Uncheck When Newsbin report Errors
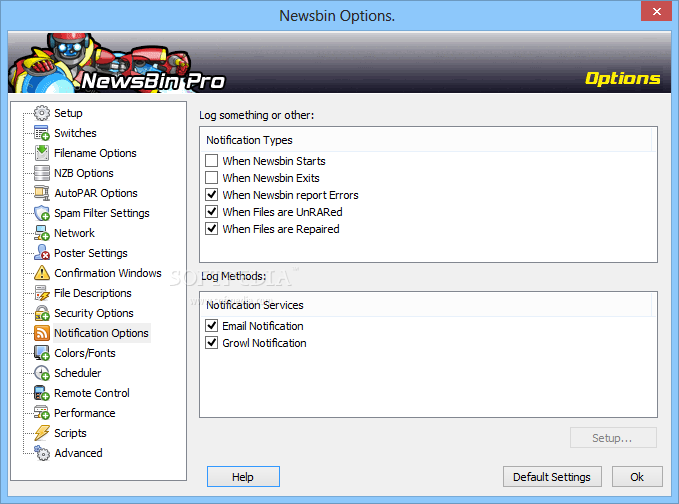This screenshot has width=679, height=504. coord(211,195)
